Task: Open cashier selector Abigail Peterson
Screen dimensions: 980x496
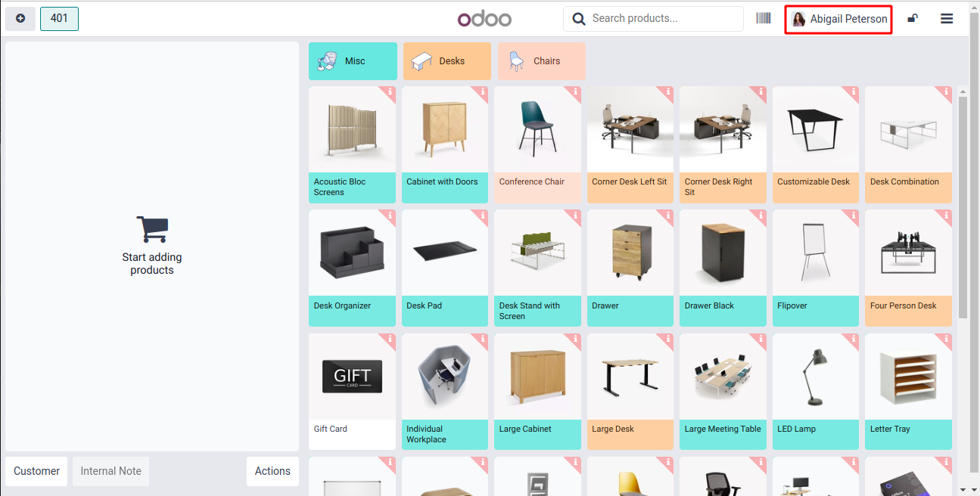Action: point(838,19)
